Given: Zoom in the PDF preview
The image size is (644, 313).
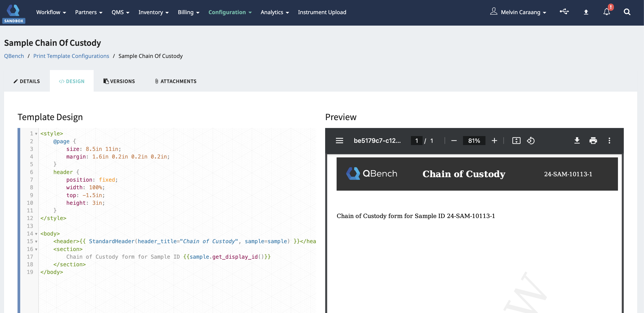Looking at the screenshot, I should (494, 141).
